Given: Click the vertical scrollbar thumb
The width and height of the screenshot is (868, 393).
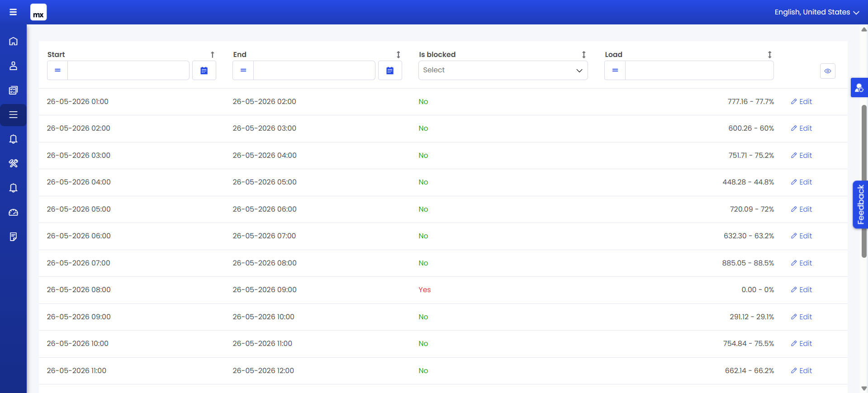Looking at the screenshot, I should click(864, 181).
